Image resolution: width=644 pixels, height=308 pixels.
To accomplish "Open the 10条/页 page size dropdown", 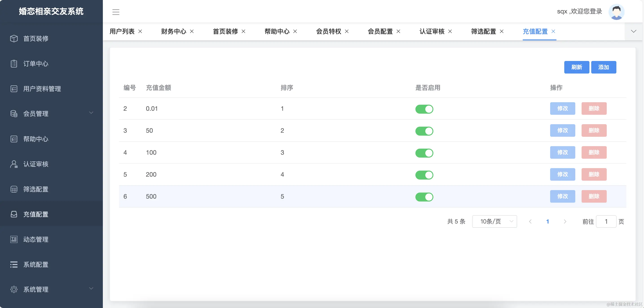I will coord(494,221).
